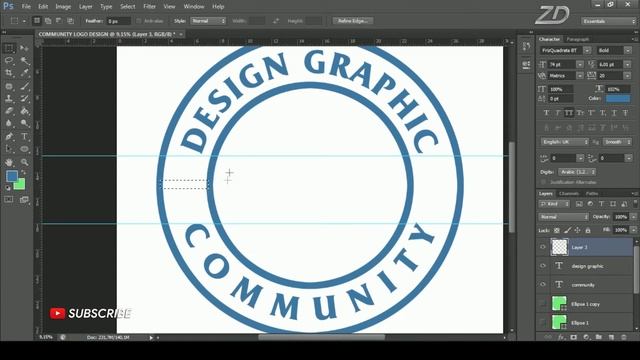Image resolution: width=640 pixels, height=360 pixels.
Task: Delete layer with trash icon
Action: [x=623, y=337]
